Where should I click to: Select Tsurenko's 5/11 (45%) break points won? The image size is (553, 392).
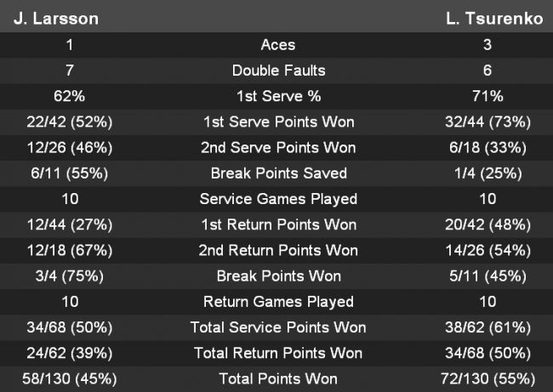(x=487, y=276)
